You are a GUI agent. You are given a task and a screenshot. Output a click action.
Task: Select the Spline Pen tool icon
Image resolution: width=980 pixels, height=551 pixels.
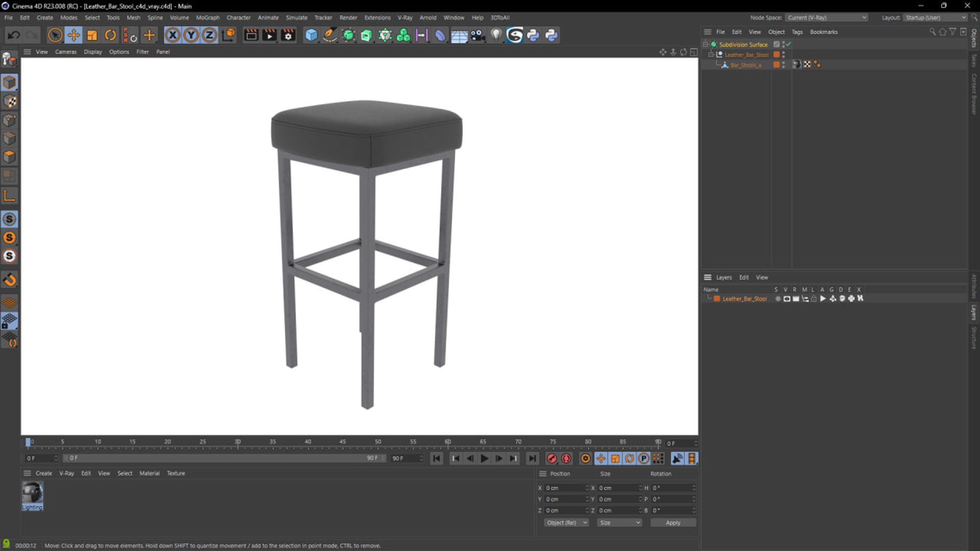pyautogui.click(x=330, y=35)
